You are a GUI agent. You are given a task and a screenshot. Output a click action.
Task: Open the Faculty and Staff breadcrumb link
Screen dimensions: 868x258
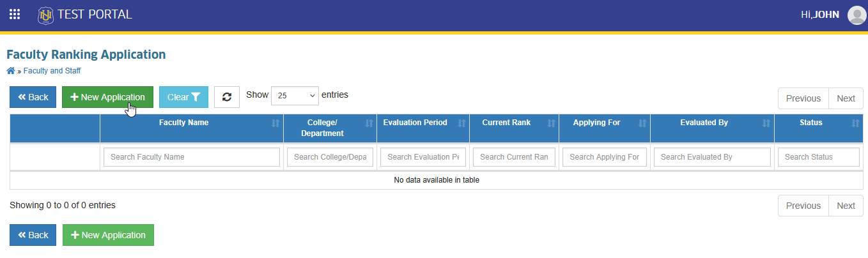pos(52,71)
